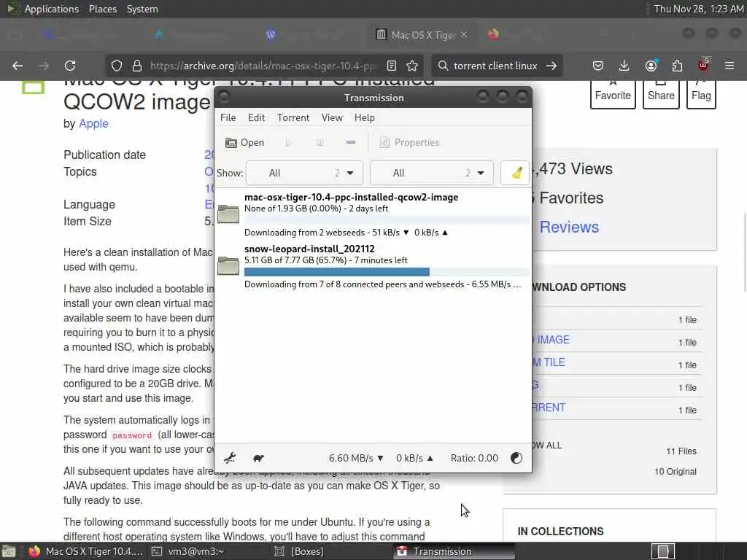Open the Applications menu in top panel
The height and width of the screenshot is (560, 747).
[52, 9]
